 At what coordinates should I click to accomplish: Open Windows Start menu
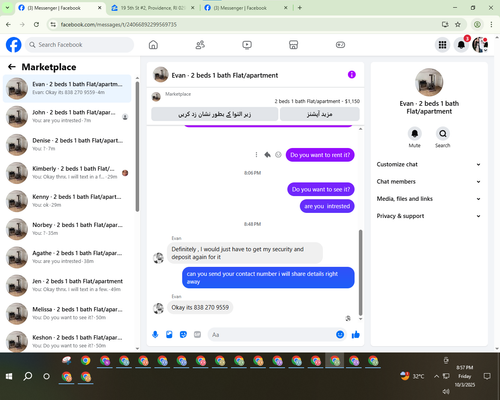pyautogui.click(x=9, y=376)
